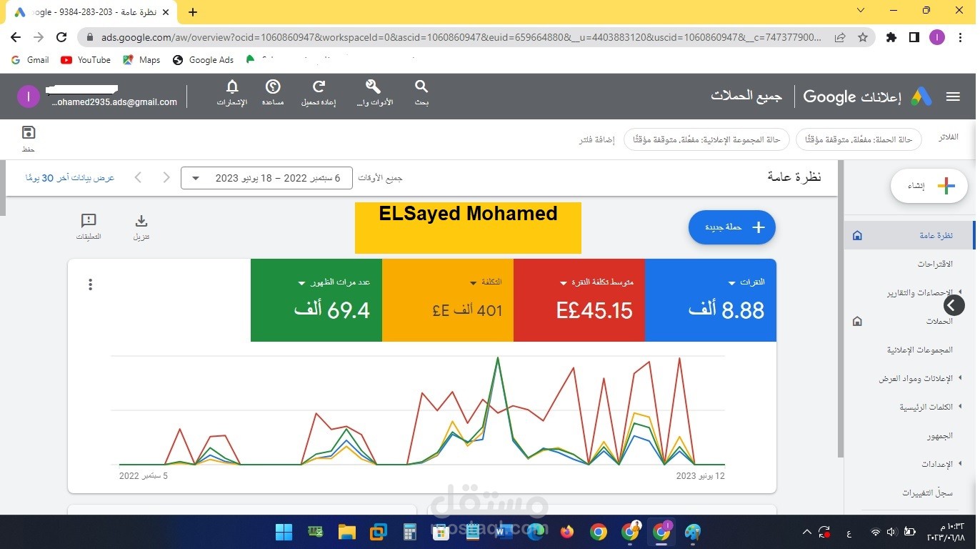Expand الإعلانات ومواد العرض in sidebar

click(x=961, y=378)
